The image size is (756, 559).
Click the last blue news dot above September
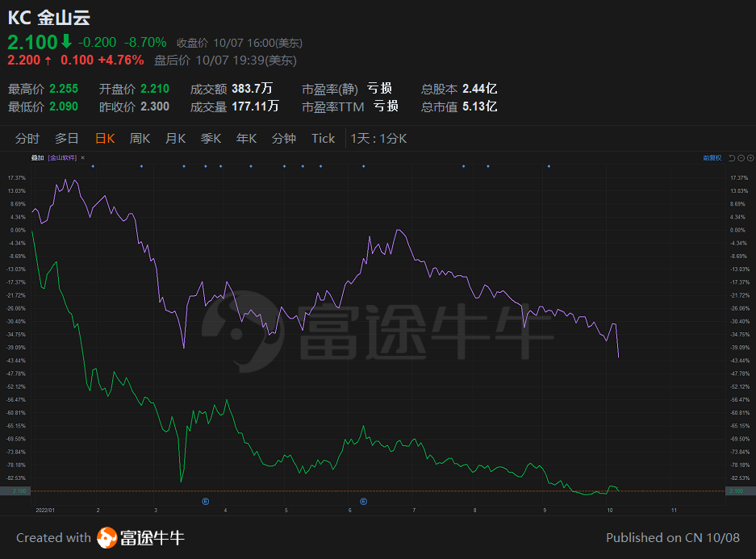pos(549,166)
